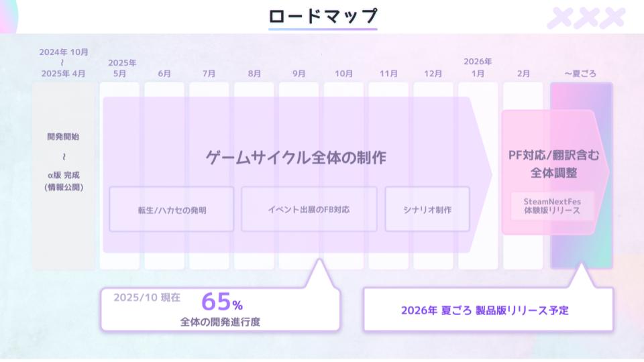Click the α版 完成 (情報公開) text
Screen dimensions: 644x362
click(63, 181)
